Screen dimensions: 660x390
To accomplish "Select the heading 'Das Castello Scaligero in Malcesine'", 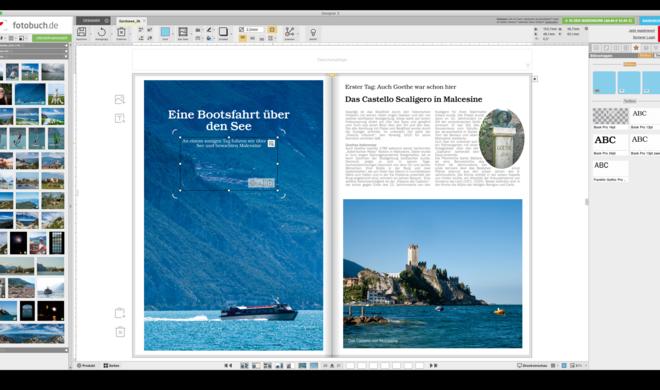I will click(413, 99).
